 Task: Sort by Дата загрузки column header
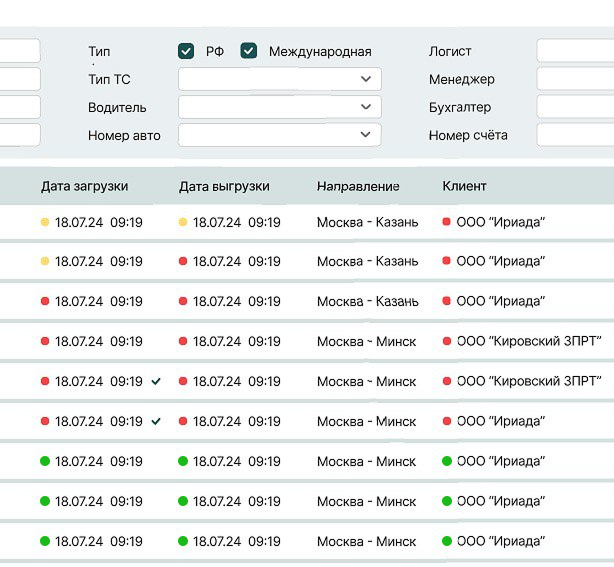click(x=84, y=186)
